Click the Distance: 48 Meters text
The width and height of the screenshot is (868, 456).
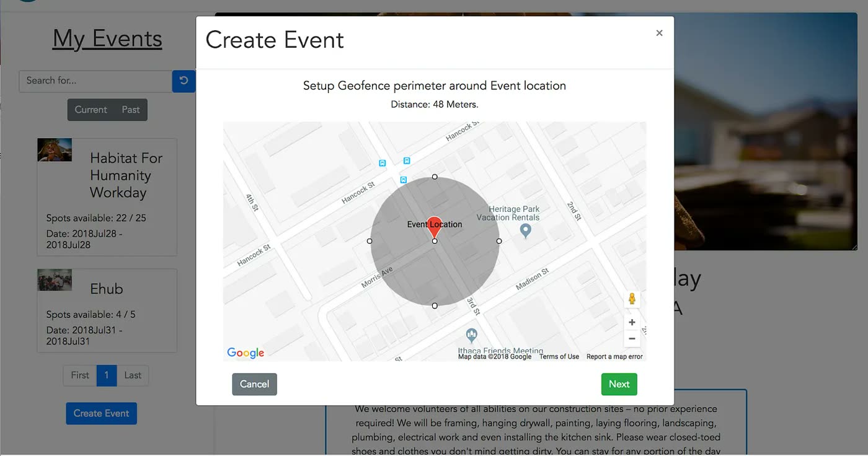435,105
